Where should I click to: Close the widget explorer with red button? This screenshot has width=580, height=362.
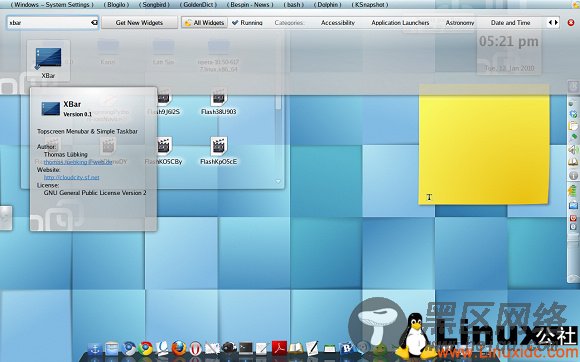[571, 23]
